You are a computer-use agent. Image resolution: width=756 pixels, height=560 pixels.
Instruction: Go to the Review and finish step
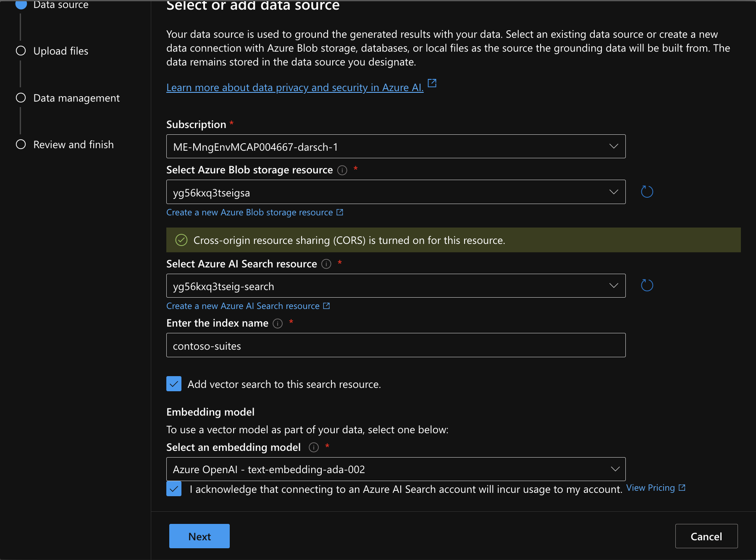point(65,144)
